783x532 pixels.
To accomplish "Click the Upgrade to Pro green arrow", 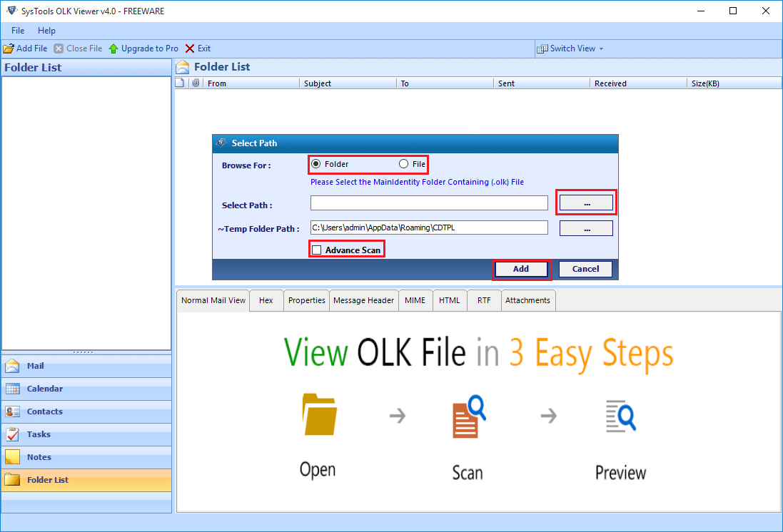I will [113, 48].
